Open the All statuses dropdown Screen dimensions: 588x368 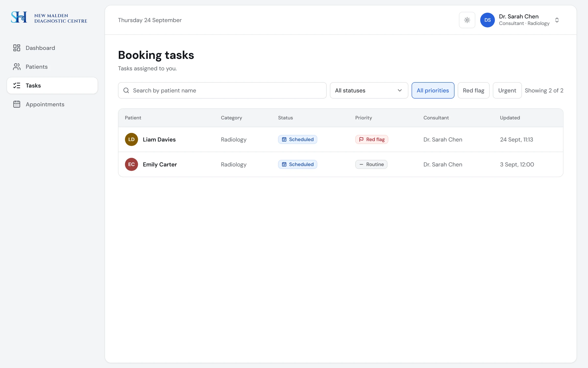coord(369,91)
